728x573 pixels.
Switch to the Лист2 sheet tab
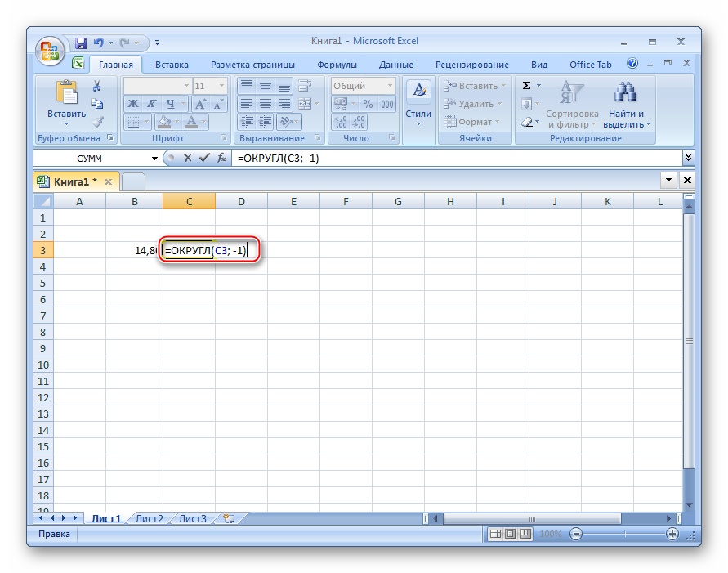click(x=150, y=518)
